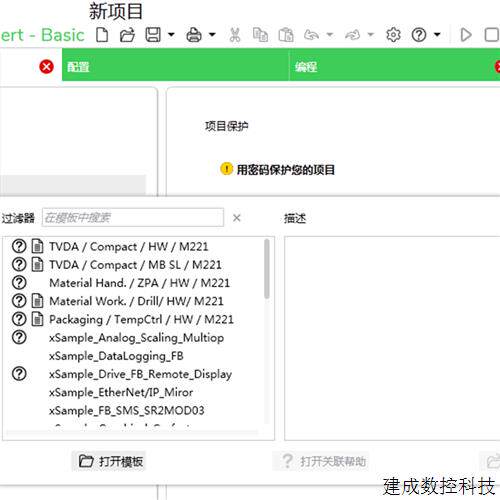Select template xSample_Analog_Scaling_Multiop
This screenshot has height=500, width=500.
tap(136, 338)
